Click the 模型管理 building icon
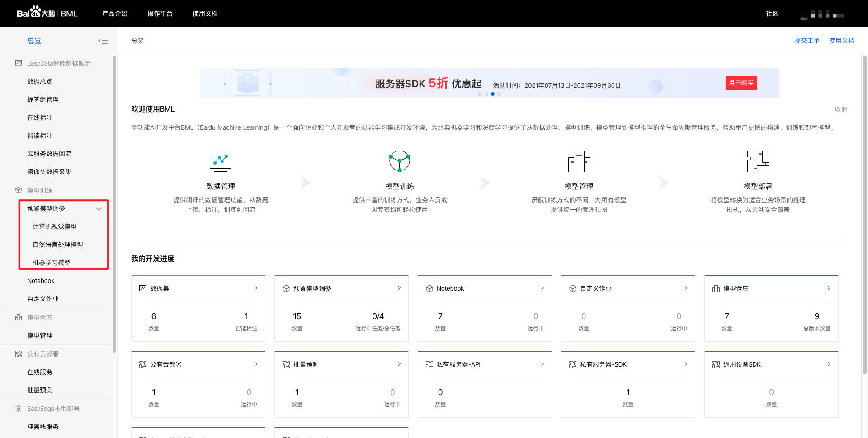Screen dimensions: 868x438 tap(579, 161)
